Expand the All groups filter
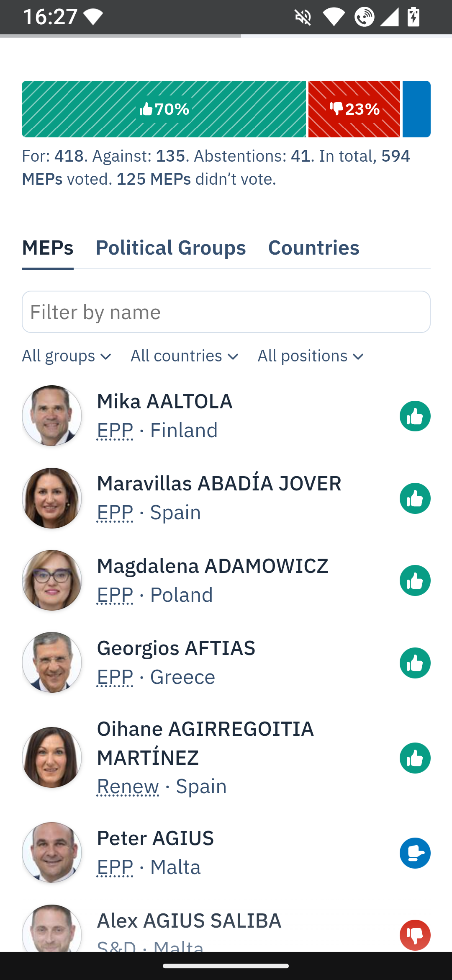 67,356
